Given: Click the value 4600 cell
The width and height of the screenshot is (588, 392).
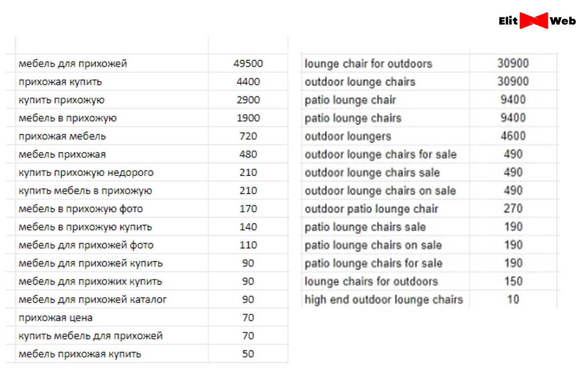Looking at the screenshot, I should coord(513,136).
